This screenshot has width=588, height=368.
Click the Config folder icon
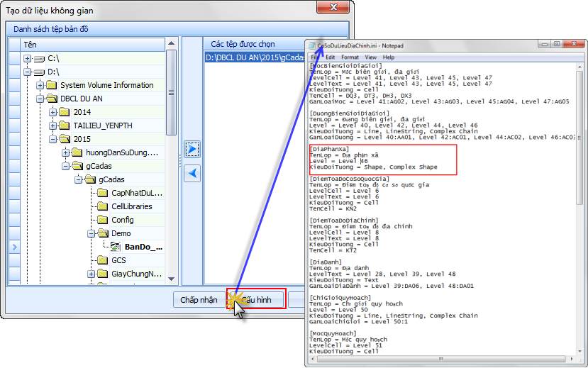click(x=102, y=220)
